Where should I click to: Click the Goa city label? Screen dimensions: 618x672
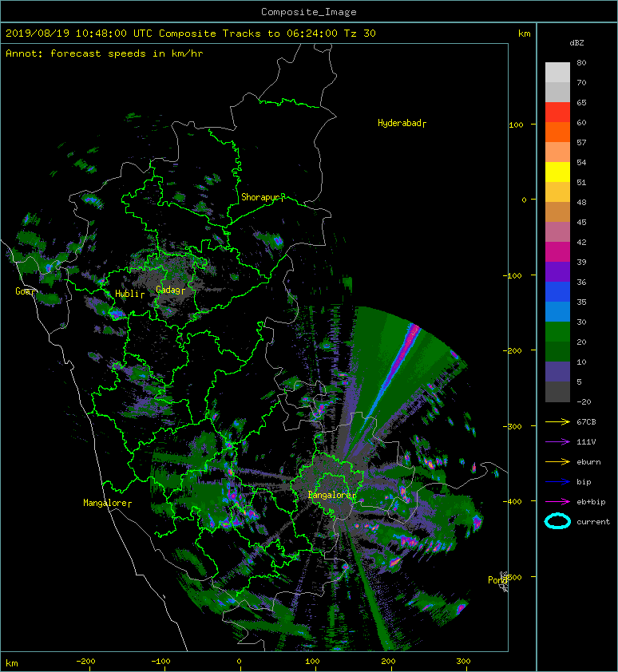point(25,291)
